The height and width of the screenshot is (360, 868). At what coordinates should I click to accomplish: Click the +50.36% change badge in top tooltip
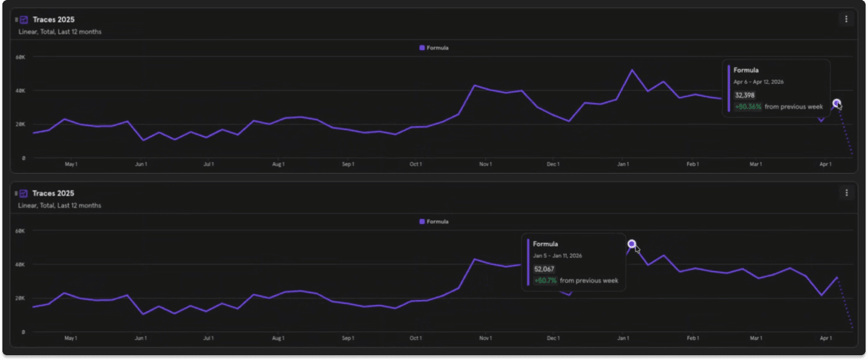(748, 107)
